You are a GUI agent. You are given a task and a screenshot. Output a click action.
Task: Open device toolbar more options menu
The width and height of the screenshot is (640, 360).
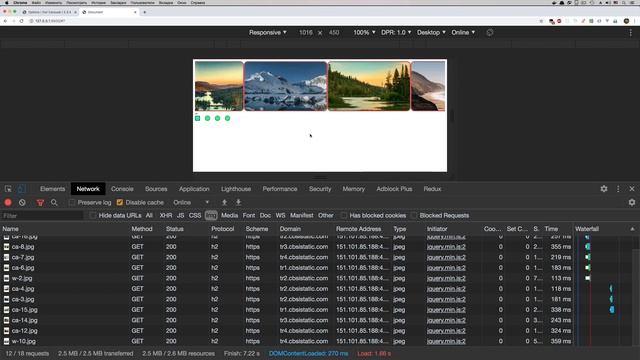[631, 33]
